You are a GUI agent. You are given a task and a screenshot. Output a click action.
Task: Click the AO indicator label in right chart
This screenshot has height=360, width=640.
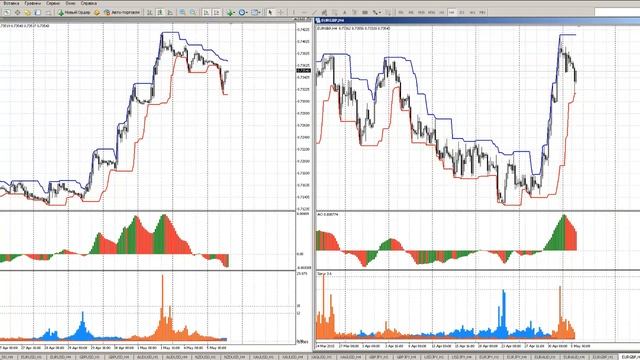[x=327, y=214]
